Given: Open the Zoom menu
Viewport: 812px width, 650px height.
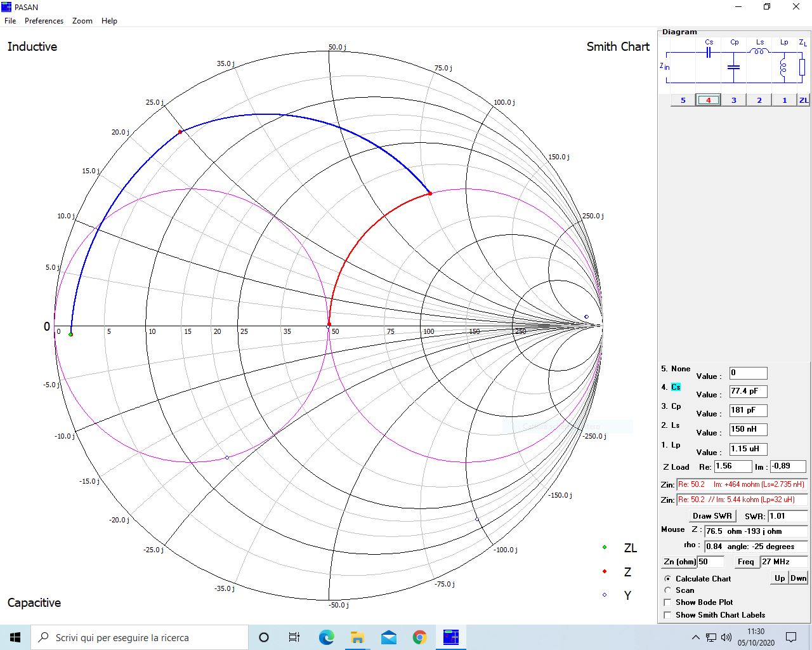Looking at the screenshot, I should click(82, 21).
